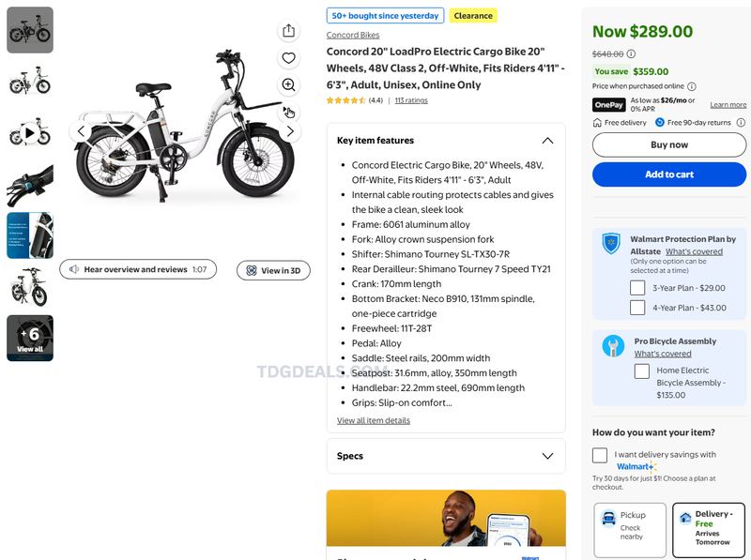The height and width of the screenshot is (560, 751).
Task: Select the Pickup fulfillment option
Action: pos(630,529)
